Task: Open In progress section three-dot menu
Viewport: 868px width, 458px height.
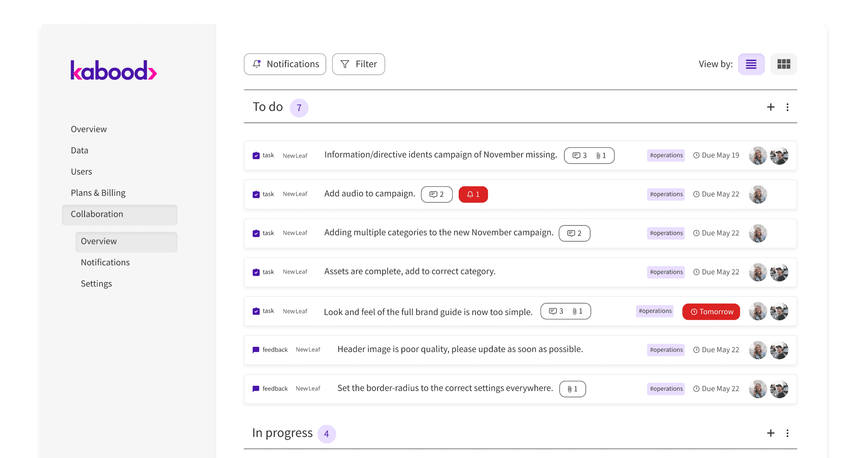Action: [787, 433]
